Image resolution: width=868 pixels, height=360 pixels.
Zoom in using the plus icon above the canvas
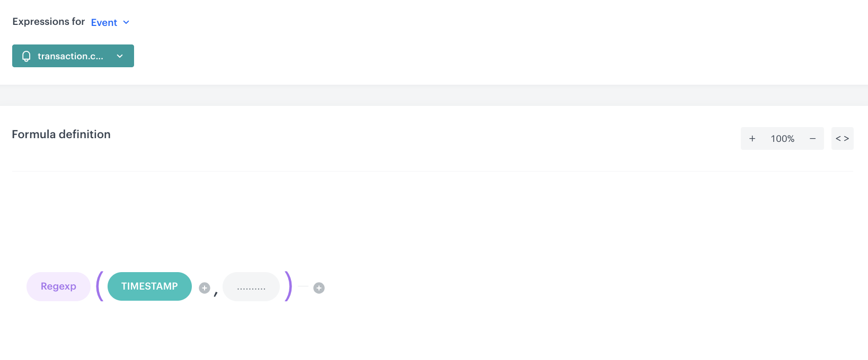(x=752, y=138)
